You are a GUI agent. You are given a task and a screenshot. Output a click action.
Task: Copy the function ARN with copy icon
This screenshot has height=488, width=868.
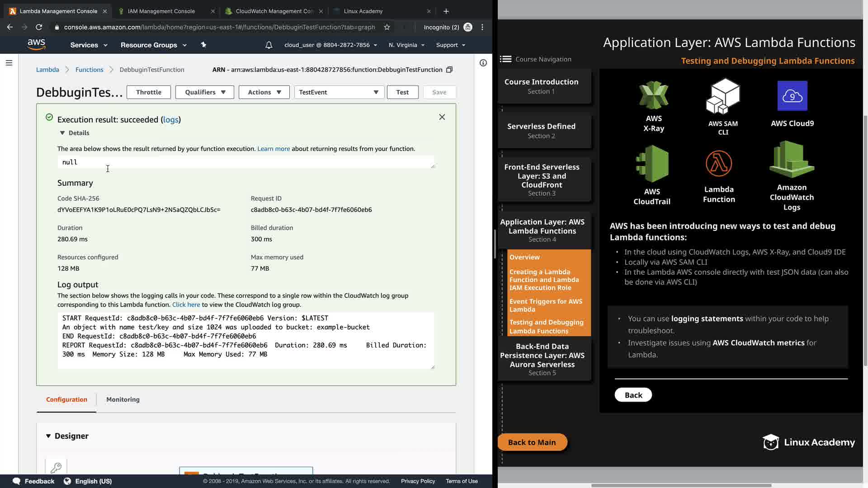pyautogui.click(x=449, y=70)
